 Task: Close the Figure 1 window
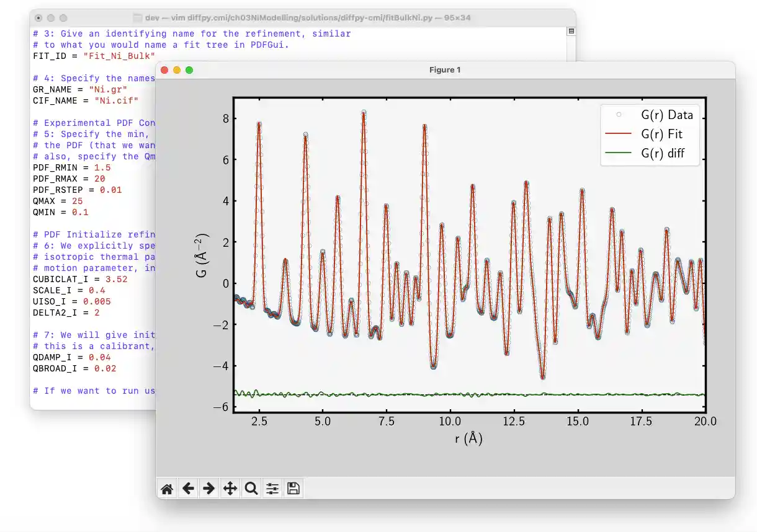pyautogui.click(x=165, y=70)
